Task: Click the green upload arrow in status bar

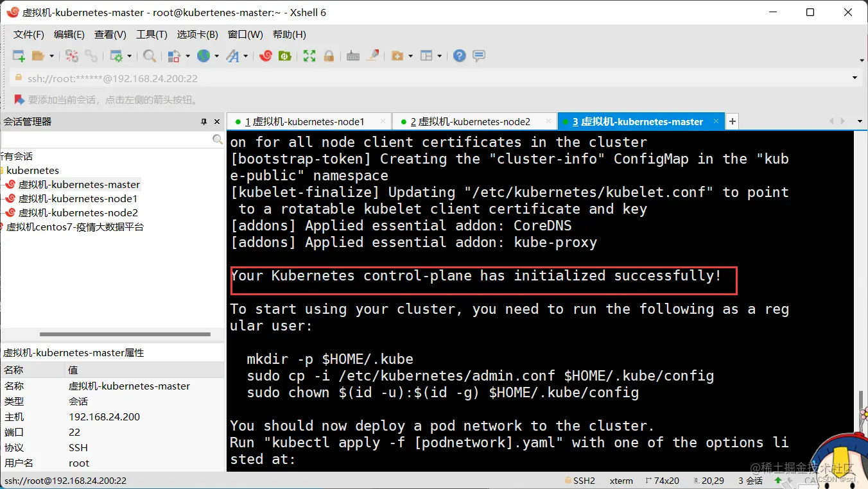Action: (778, 480)
